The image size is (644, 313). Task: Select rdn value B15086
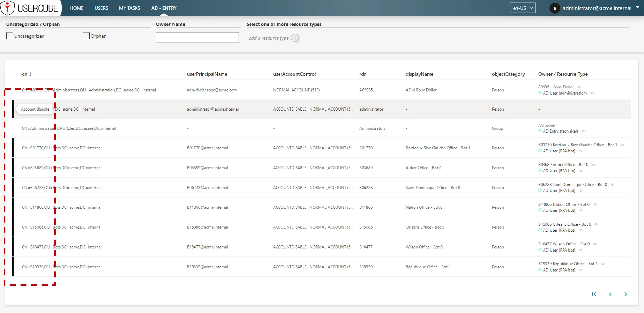tap(366, 227)
